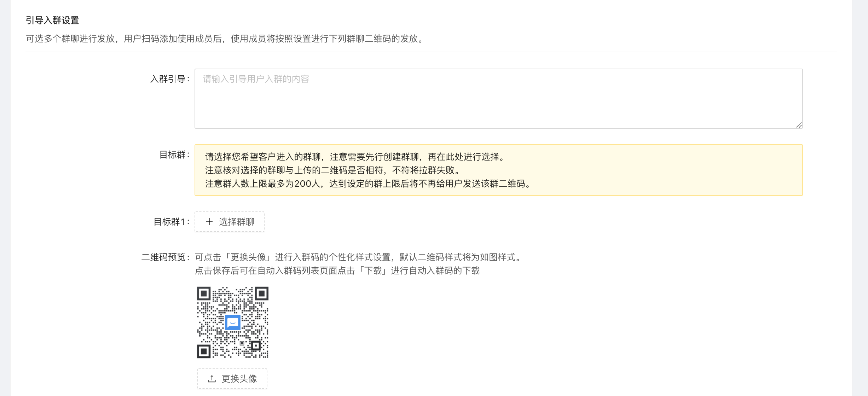
Task: Click the 目标群 label
Action: click(x=175, y=155)
